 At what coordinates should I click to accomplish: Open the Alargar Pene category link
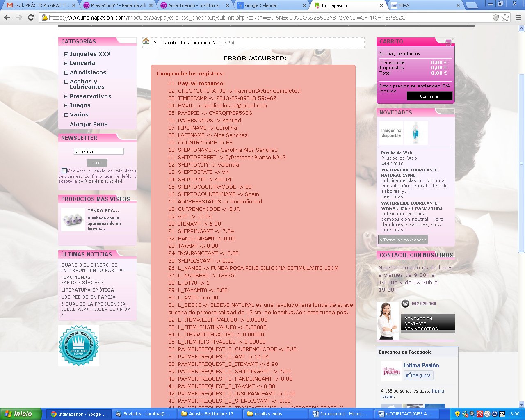[x=89, y=124]
